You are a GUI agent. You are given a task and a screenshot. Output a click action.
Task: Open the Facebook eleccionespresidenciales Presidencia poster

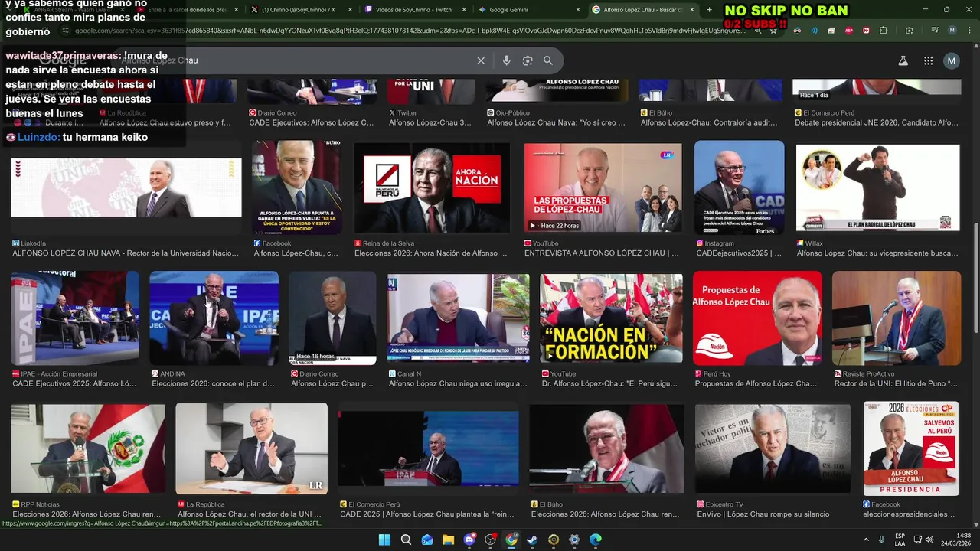[910, 448]
